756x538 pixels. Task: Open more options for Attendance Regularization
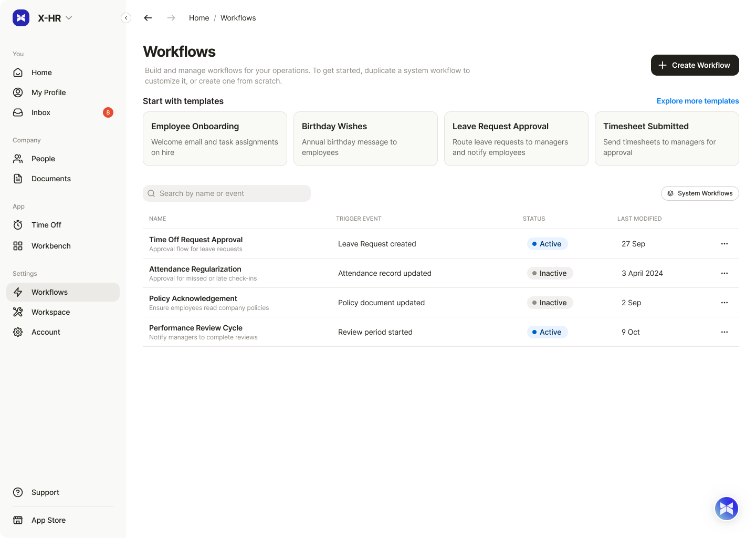[x=724, y=273]
